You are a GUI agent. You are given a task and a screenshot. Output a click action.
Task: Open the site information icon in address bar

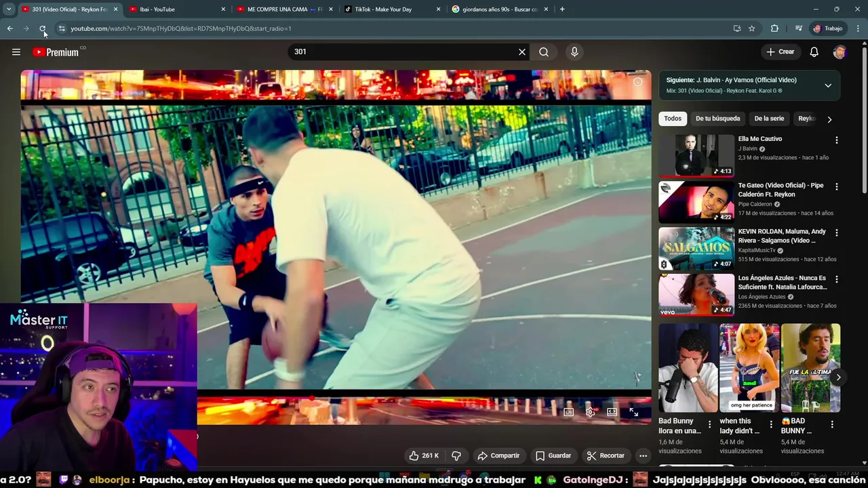click(62, 28)
